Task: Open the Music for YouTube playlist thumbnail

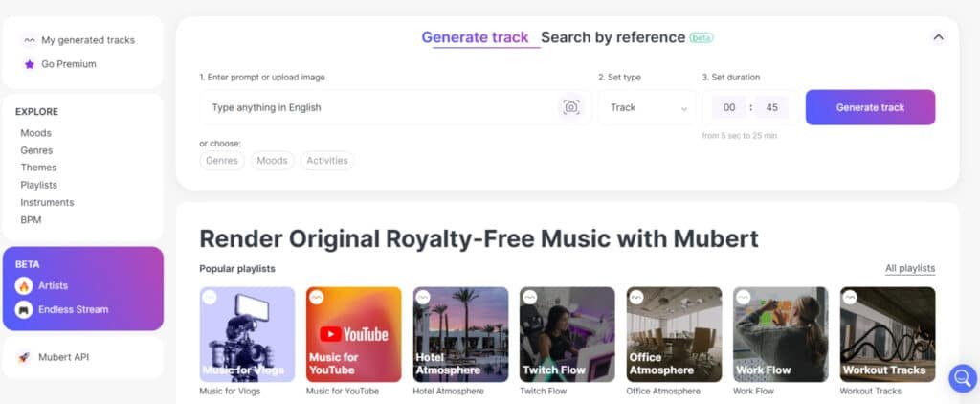Action: coord(354,334)
